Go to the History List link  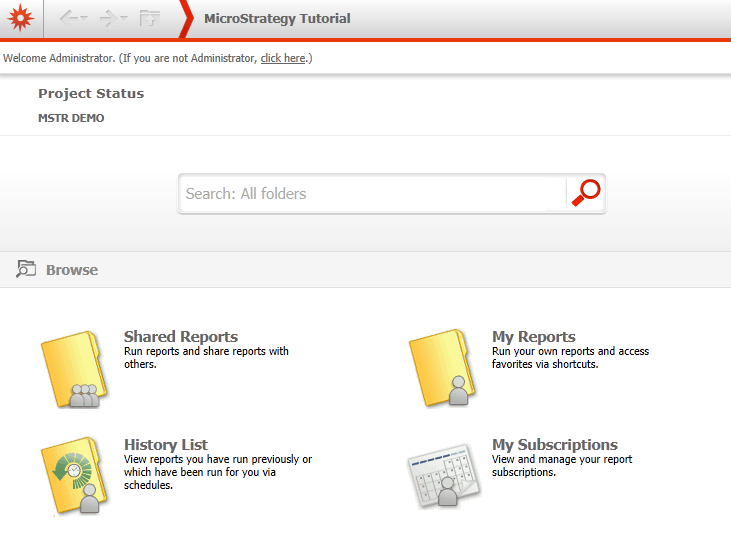tap(166, 445)
